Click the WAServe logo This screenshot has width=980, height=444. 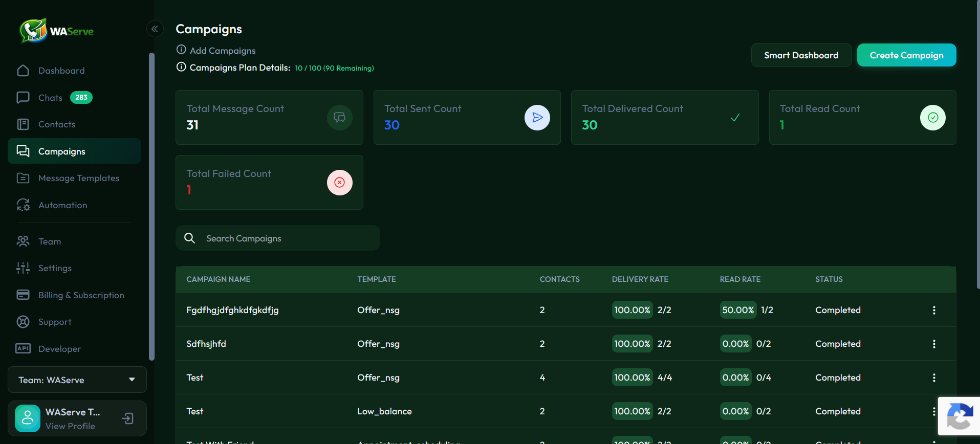(x=56, y=31)
